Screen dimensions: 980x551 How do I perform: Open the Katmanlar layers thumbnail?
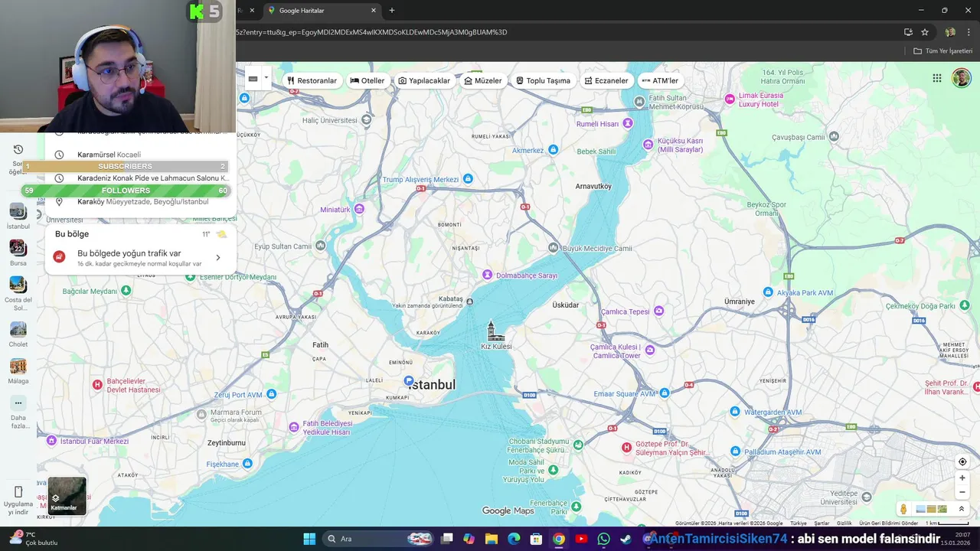(x=67, y=496)
